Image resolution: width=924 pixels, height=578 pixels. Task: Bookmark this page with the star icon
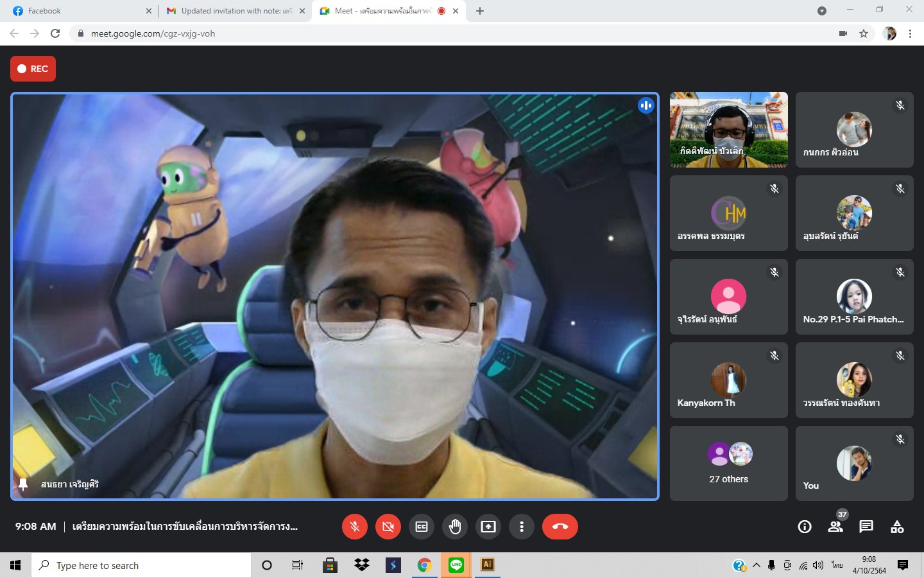pyautogui.click(x=864, y=33)
